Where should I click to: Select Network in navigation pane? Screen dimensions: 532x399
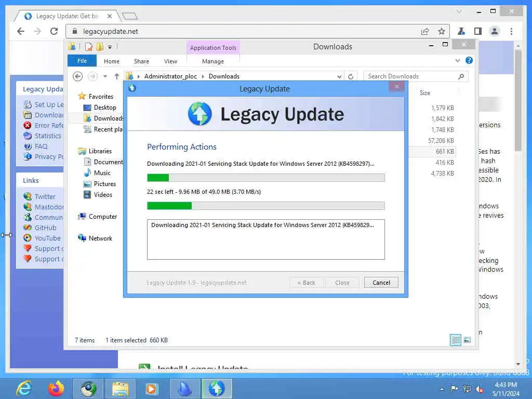95,238
